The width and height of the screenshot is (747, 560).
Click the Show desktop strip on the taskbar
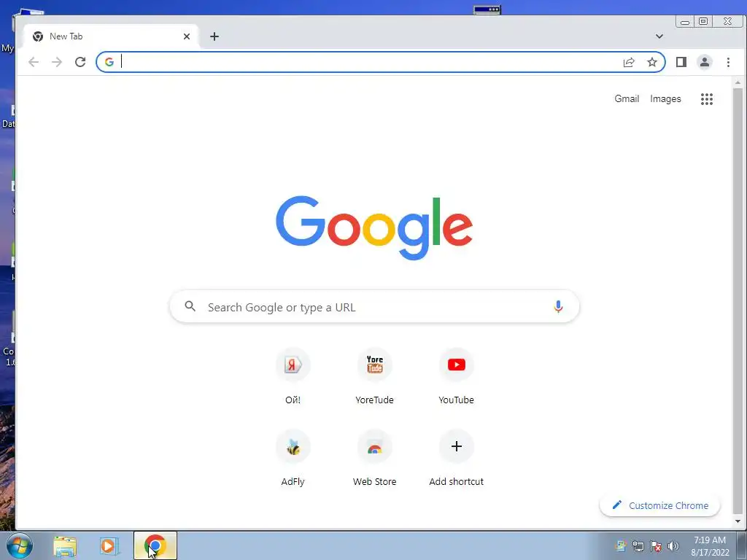[x=741, y=545]
